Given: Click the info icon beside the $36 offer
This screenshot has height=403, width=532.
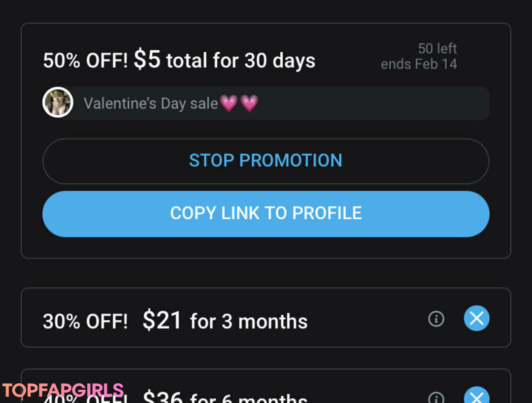Looking at the screenshot, I should 436,397.
